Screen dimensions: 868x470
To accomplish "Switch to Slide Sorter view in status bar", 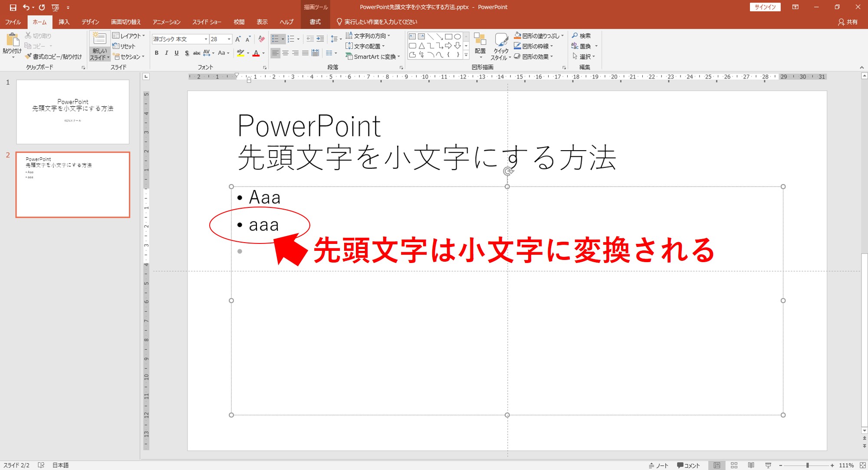I will pos(734,465).
